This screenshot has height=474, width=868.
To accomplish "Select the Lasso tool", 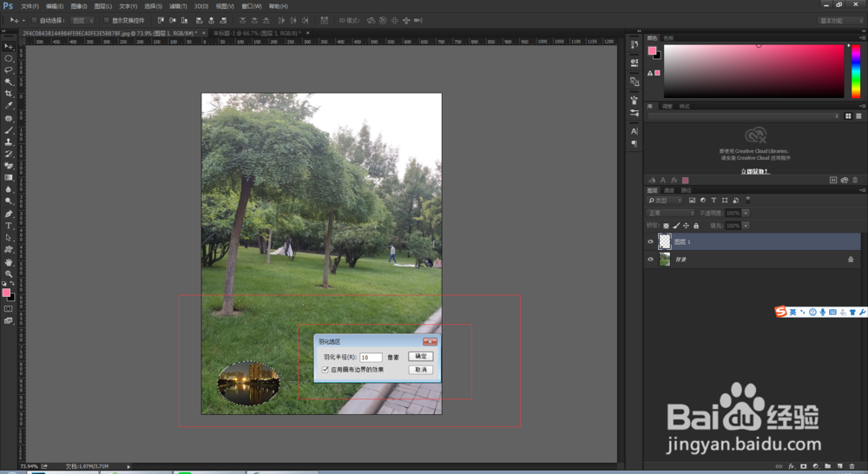I will [x=9, y=69].
